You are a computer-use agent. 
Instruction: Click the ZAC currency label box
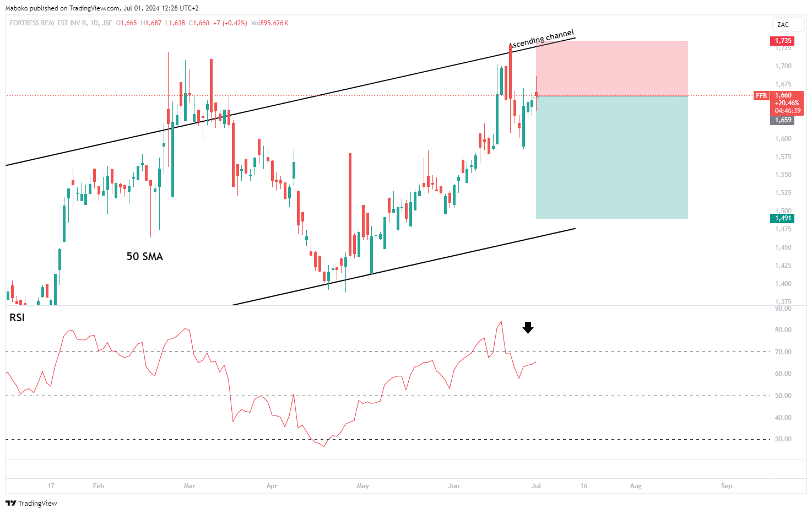click(788, 24)
